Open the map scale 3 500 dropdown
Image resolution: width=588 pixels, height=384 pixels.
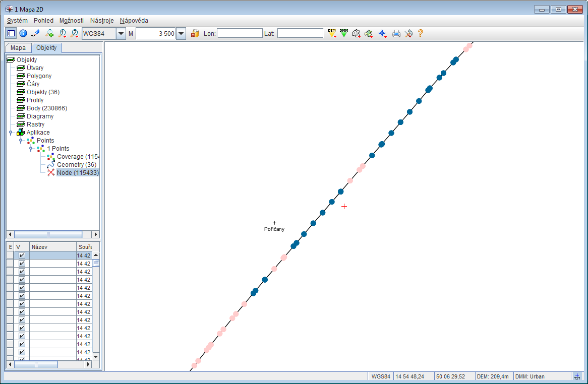click(x=182, y=34)
